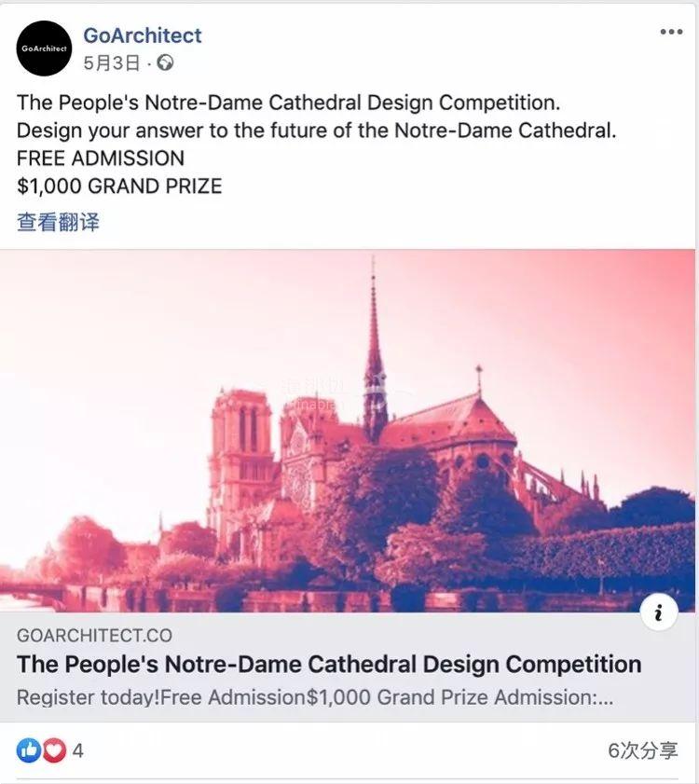Show who reacted via the count 4
Viewport: 699px width, 784px height.
coord(78,750)
